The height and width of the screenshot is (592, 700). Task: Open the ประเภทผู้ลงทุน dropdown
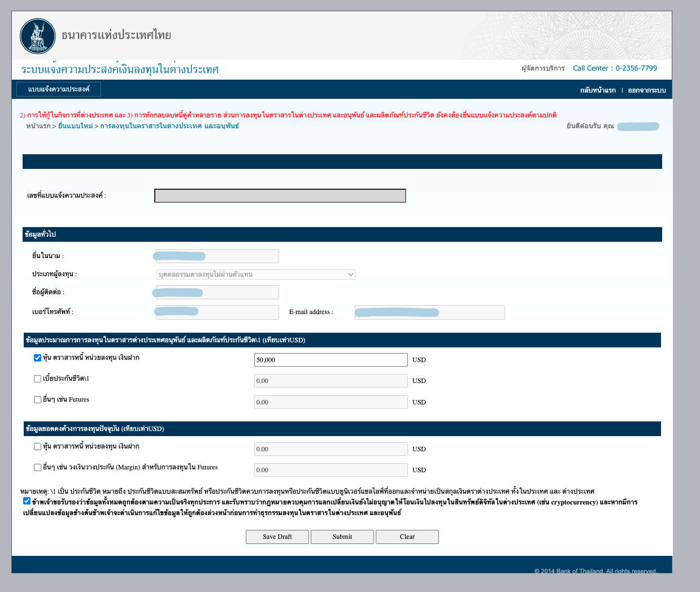(255, 275)
